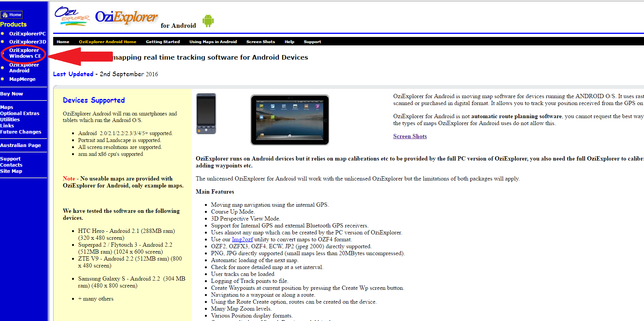Click the smartphone device image
Image resolution: width=644 pixels, height=321 pixels.
206,114
